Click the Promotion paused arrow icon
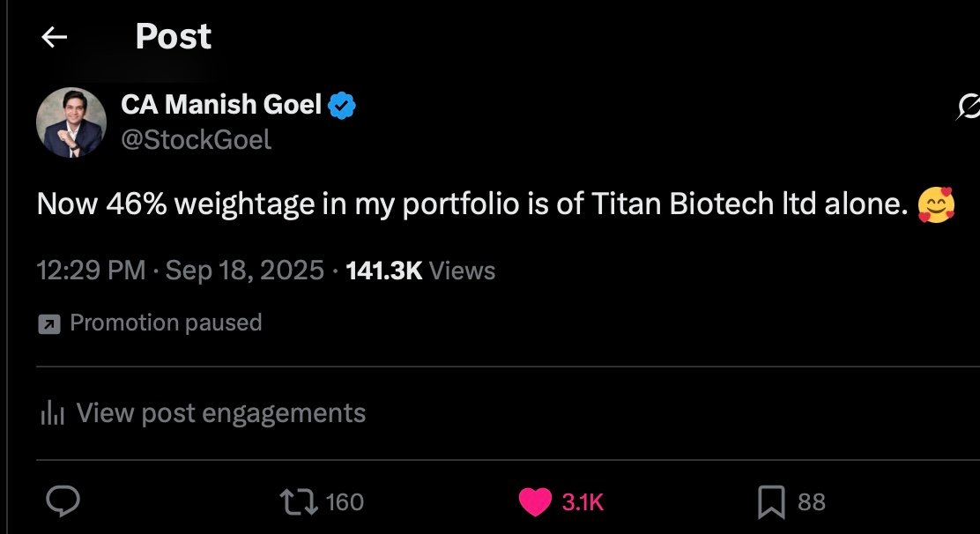 click(x=48, y=324)
